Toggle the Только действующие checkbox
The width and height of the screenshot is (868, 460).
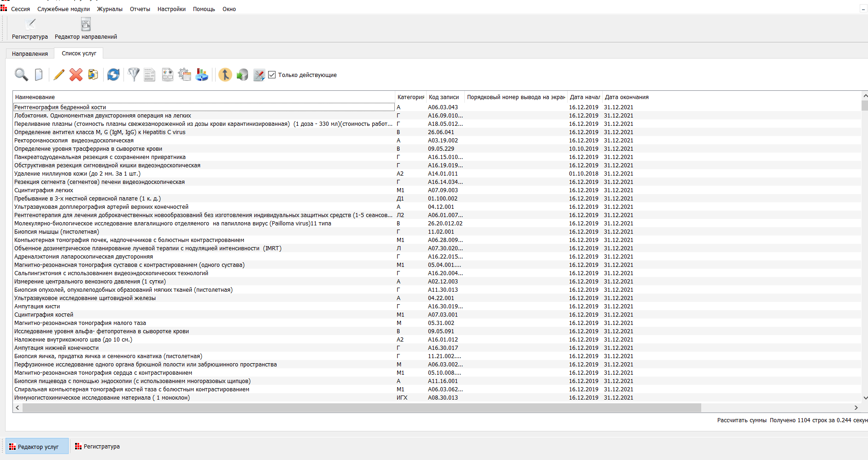(x=272, y=75)
